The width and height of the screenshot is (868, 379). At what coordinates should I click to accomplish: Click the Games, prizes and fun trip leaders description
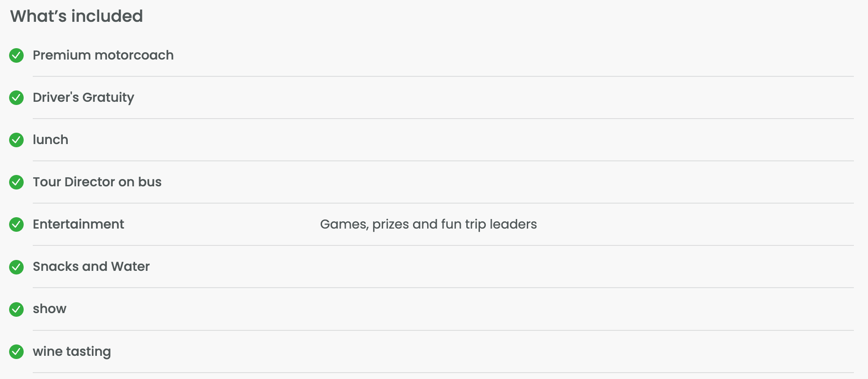pos(429,224)
